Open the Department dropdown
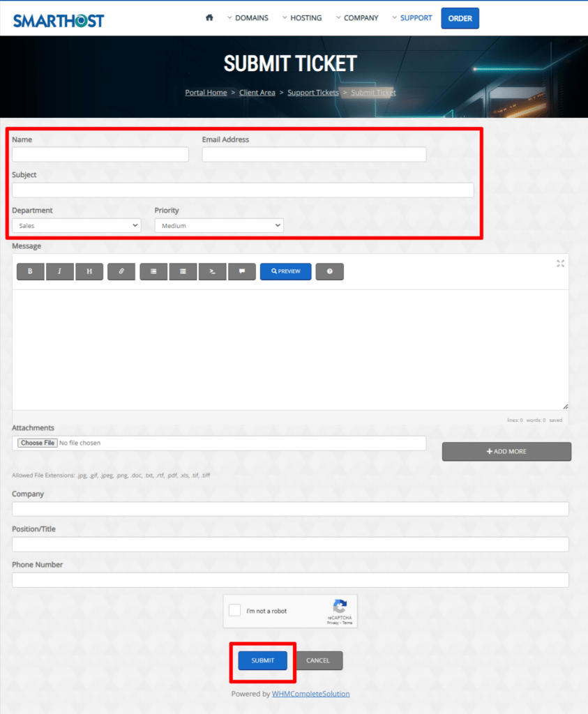Viewport: 588px width, 714px height. point(76,225)
